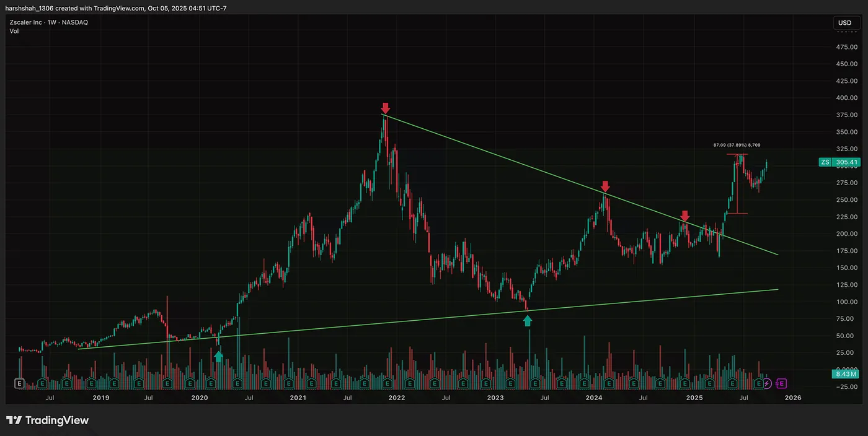This screenshot has width=868, height=436.
Task: Select the ascending green support trend line
Action: pos(428,319)
